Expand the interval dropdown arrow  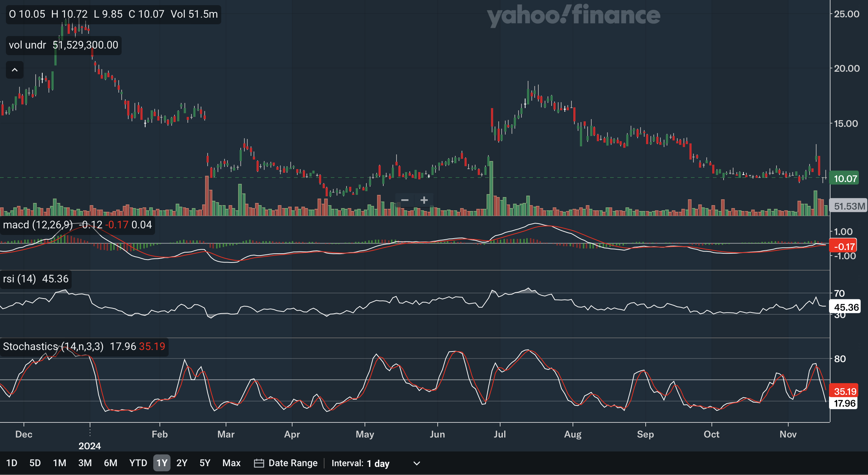click(x=416, y=464)
